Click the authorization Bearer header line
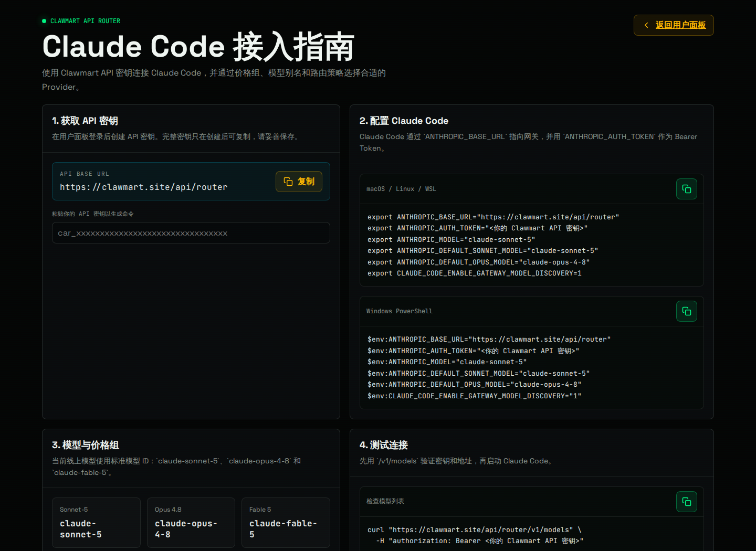 point(480,541)
